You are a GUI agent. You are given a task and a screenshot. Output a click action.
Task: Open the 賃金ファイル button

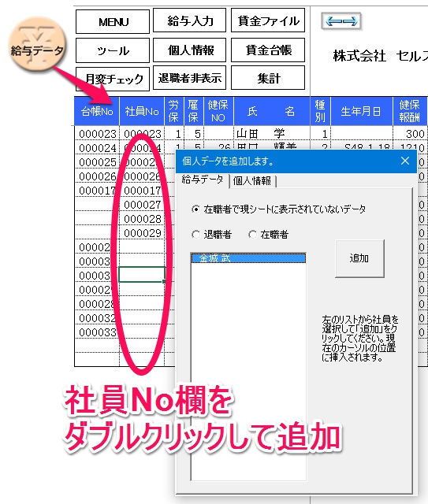tap(268, 20)
